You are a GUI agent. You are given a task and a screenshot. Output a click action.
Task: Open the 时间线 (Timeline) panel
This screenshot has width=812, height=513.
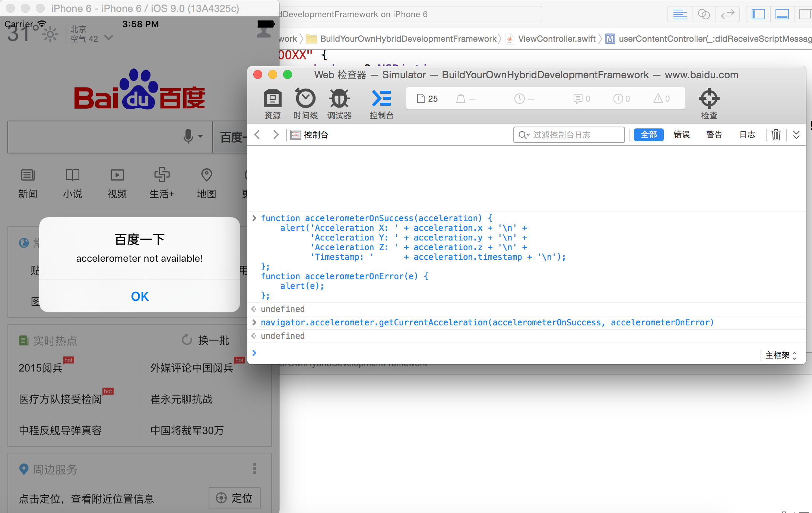tap(305, 104)
